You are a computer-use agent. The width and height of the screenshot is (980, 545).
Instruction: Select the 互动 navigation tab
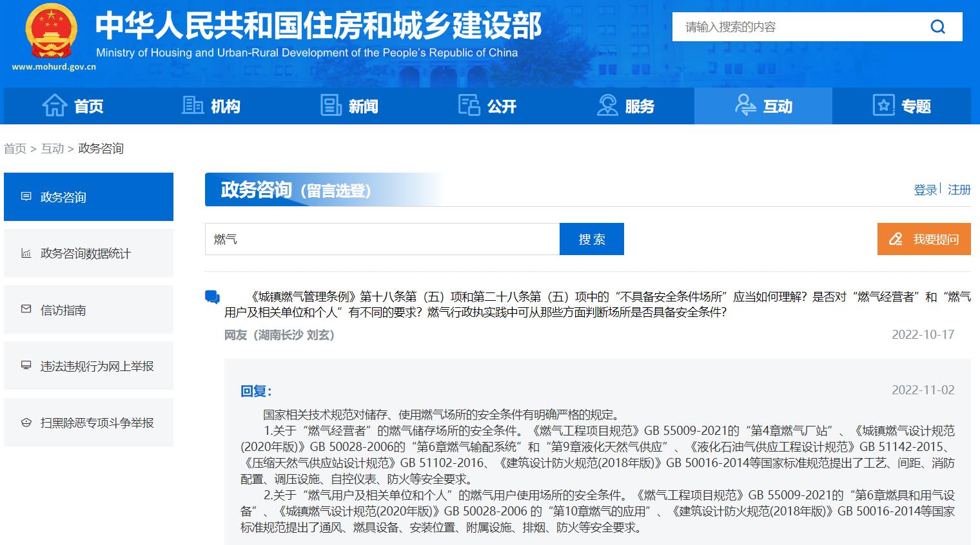click(763, 106)
